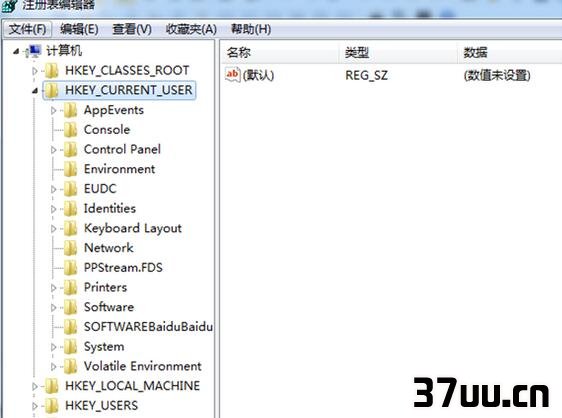Collapse the HKEY_CURRENT_USER tree node
562x418 pixels.
click(x=35, y=91)
